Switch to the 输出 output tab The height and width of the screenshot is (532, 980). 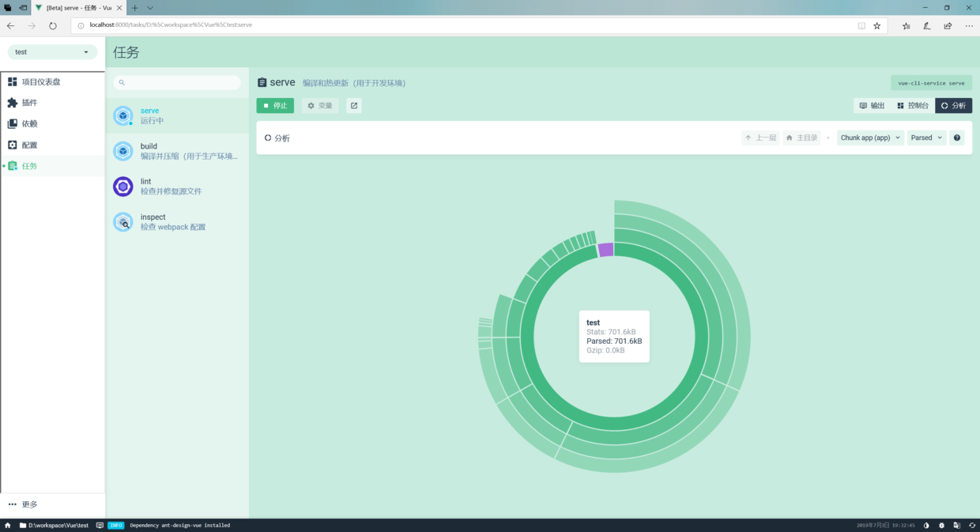tap(873, 105)
